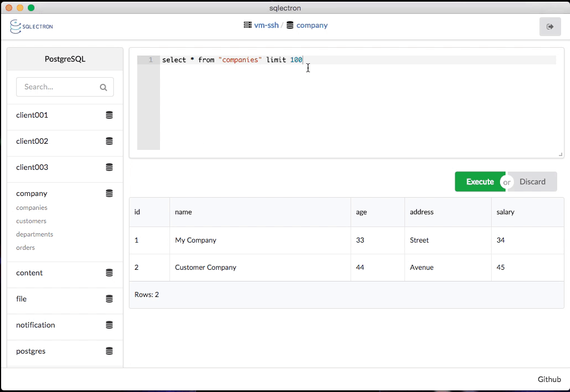Click the database Search input field
The width and height of the screenshot is (570, 392).
58,87
